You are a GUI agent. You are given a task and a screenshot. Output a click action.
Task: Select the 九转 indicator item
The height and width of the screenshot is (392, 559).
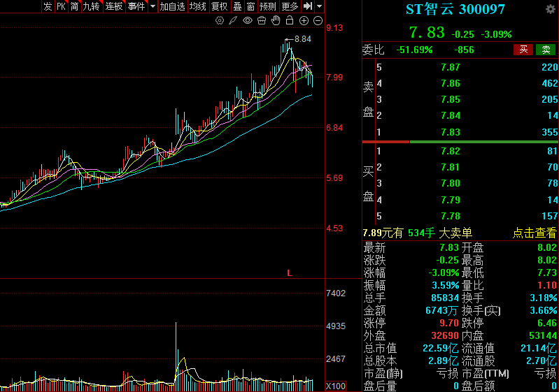click(x=91, y=6)
